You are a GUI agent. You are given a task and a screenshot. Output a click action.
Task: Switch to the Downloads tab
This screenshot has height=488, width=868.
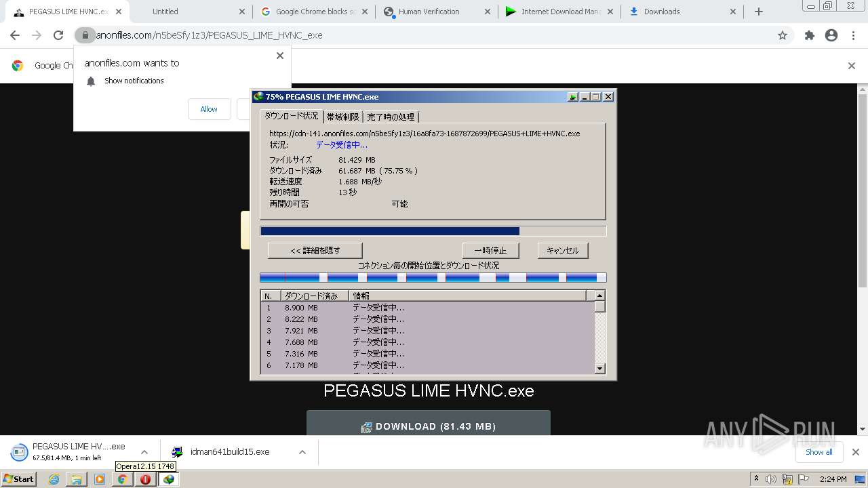tap(682, 12)
